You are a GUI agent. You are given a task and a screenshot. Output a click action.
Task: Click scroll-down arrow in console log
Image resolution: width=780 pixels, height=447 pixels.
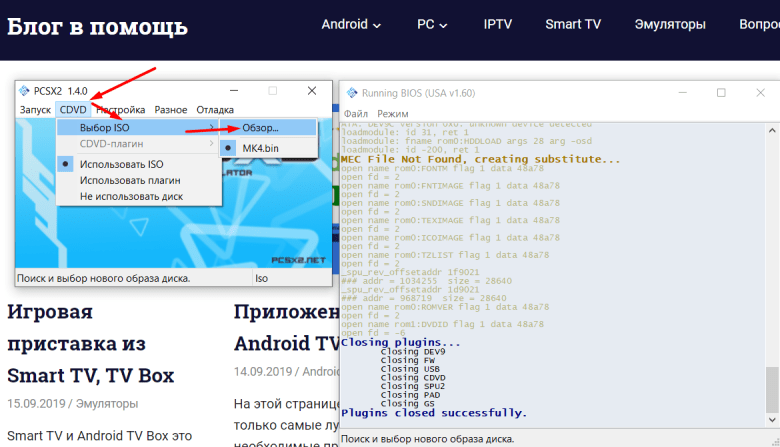772,420
